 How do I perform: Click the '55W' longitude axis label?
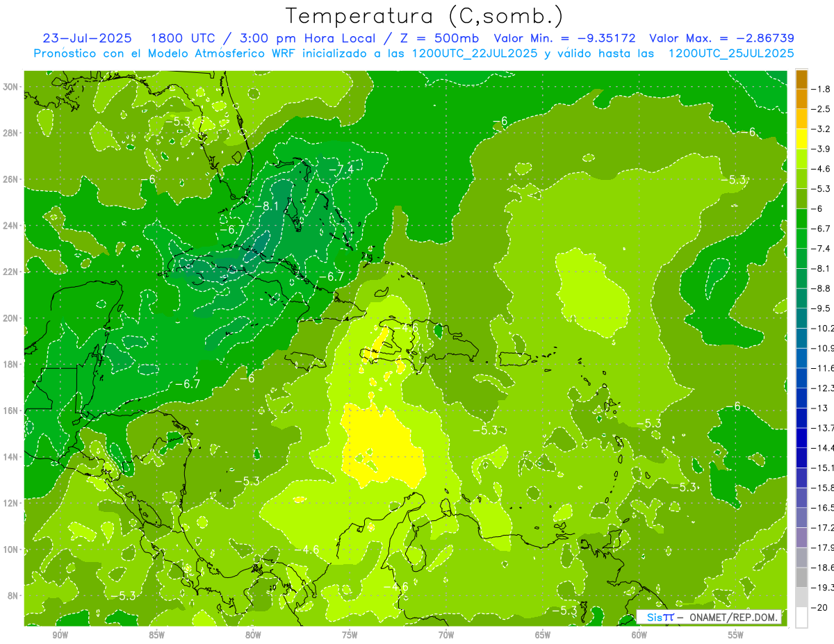(x=736, y=635)
